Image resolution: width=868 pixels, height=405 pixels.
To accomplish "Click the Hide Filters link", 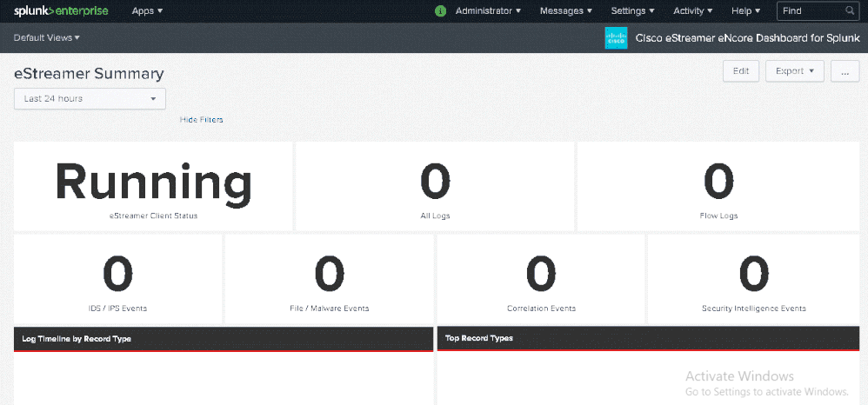I will (x=202, y=120).
